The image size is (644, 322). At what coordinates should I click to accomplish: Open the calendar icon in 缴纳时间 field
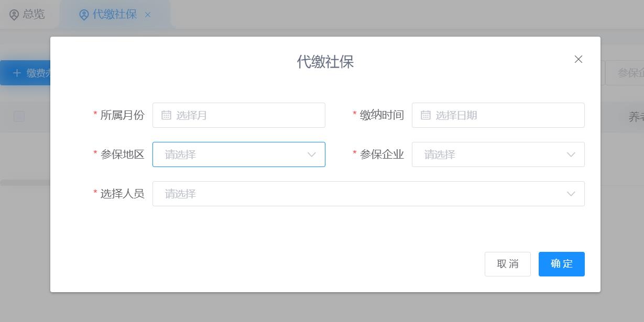click(426, 115)
